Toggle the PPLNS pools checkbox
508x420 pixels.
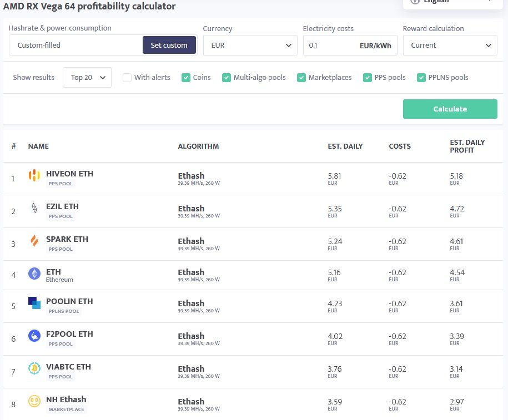pos(421,78)
